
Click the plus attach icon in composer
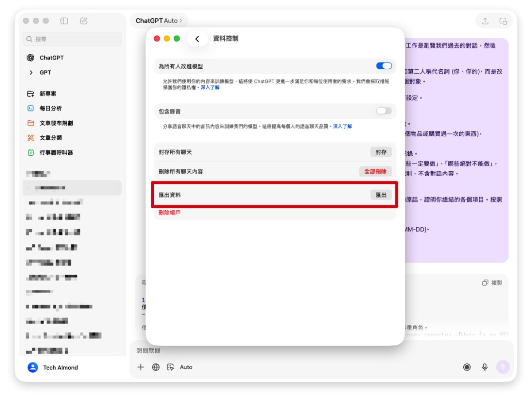coord(141,367)
